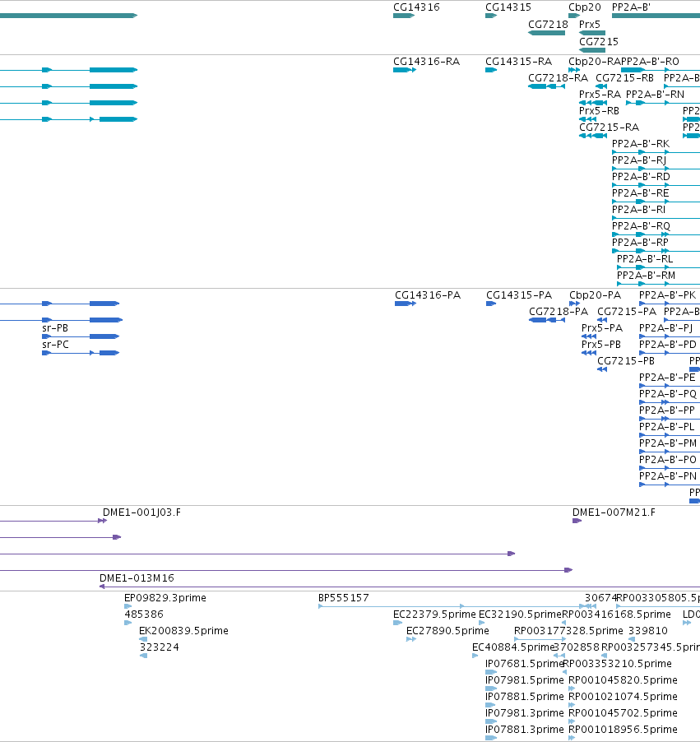Select the EST EC27890.5prime
The image size is (700, 742).
447,631
